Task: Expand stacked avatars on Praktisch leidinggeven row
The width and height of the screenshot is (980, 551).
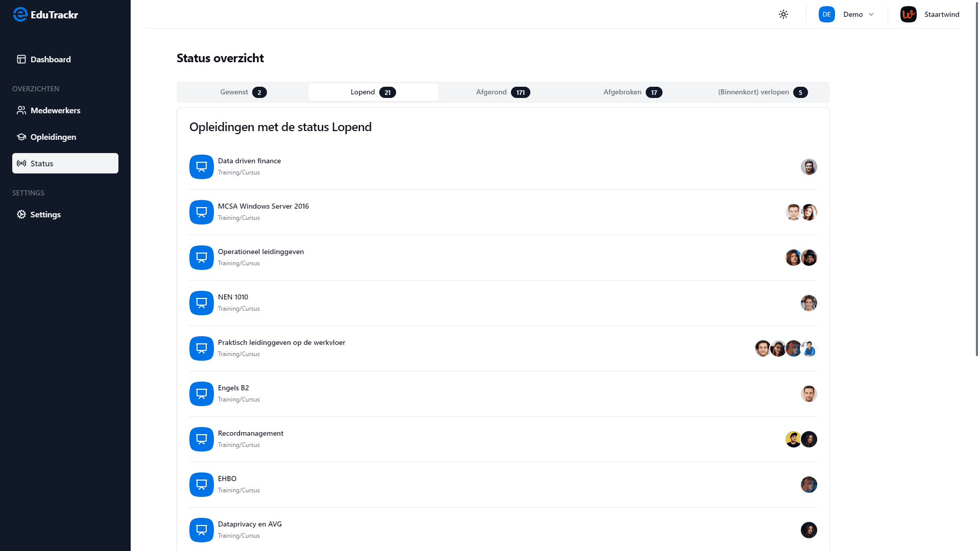Action: point(786,348)
